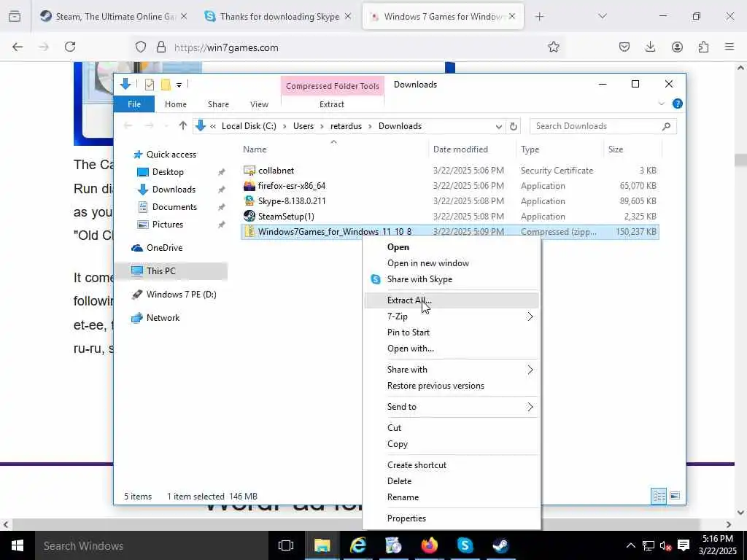
Task: Close the Skype download tab
Action: tap(348, 17)
